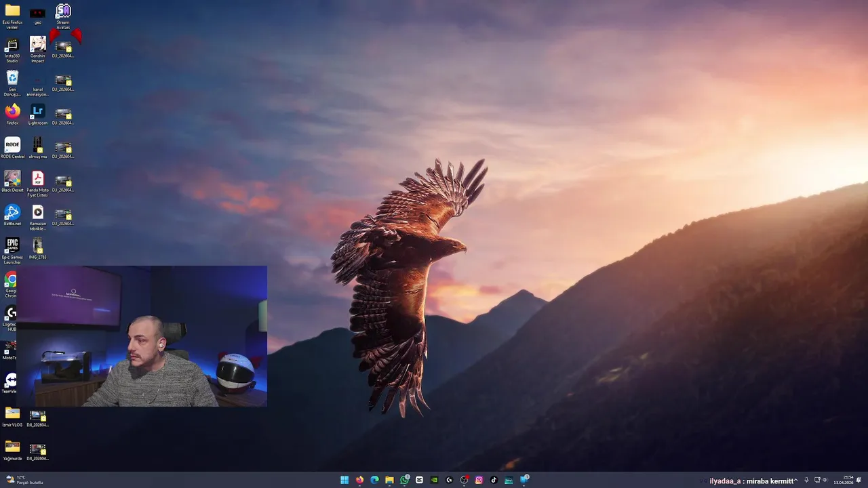Open CapCut from the taskbar
The width and height of the screenshot is (868, 488).
[x=419, y=480]
